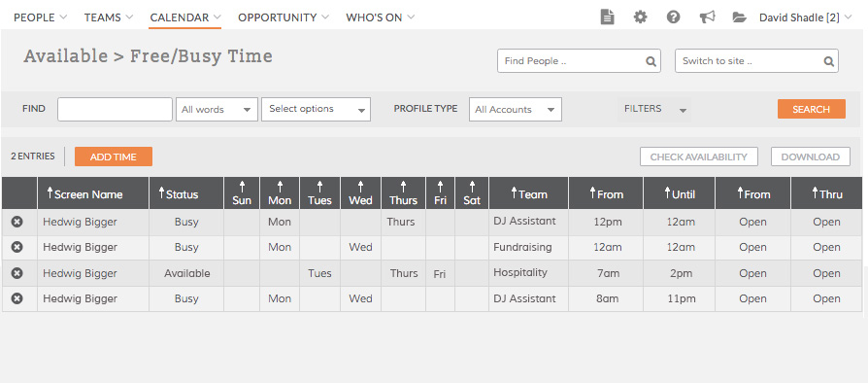Screen dimensions: 868x383
Task: Open the CALENDAR menu
Action: (x=184, y=17)
